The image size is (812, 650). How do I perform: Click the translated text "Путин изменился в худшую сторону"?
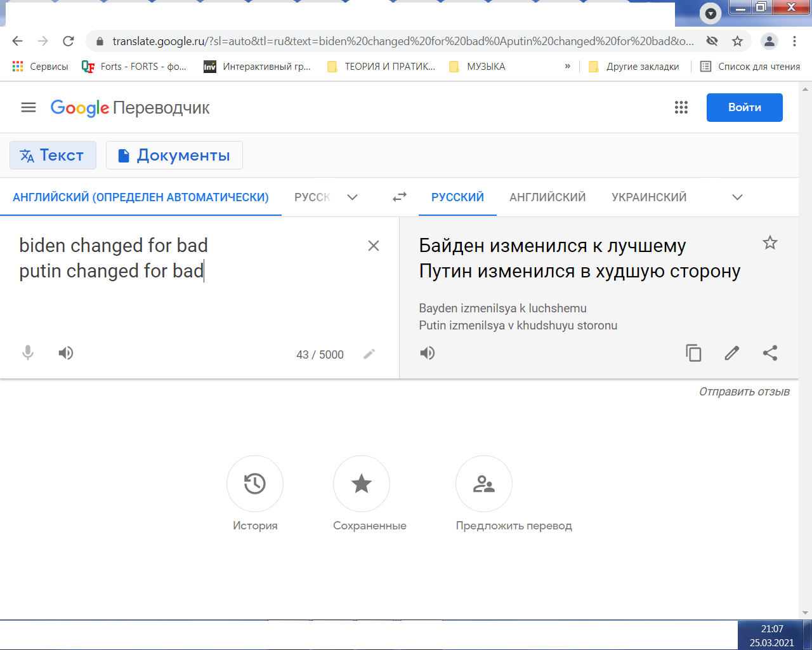[580, 271]
